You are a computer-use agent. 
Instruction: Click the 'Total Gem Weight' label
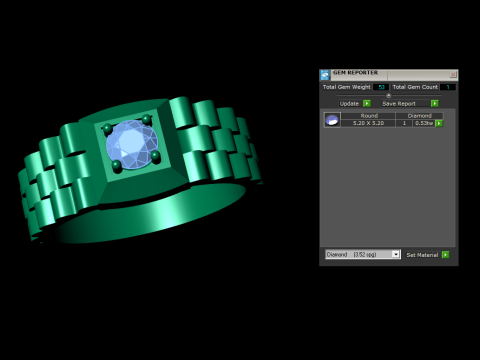coord(346,87)
